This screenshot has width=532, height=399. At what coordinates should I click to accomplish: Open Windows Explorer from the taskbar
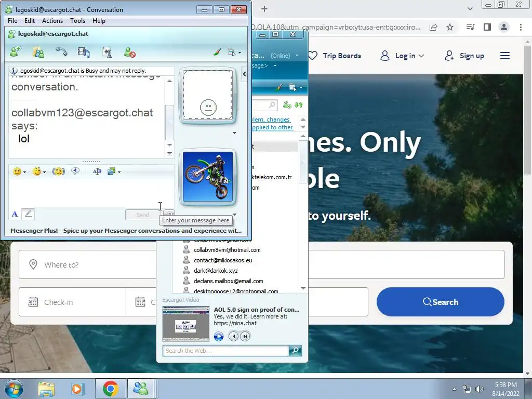point(46,389)
